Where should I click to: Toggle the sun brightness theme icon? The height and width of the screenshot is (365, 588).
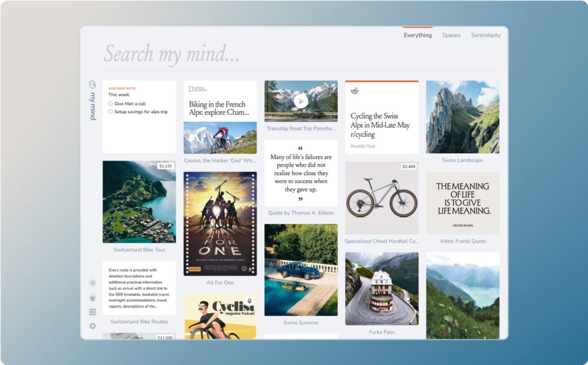click(92, 283)
